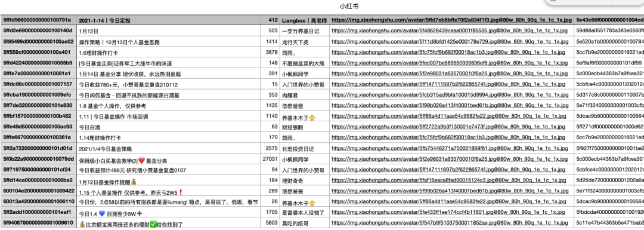Viewport: 644px width, 230px height.
Task: Select count cell 5803
Action: 270,223
